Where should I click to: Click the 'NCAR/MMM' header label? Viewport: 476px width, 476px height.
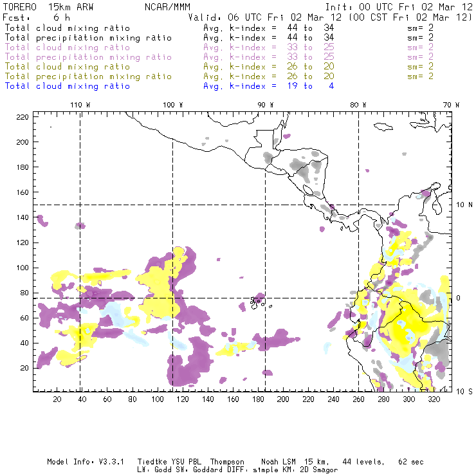click(167, 7)
